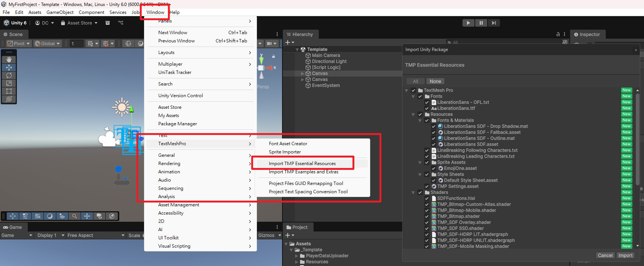
Task: Toggle the Scene gizmo lock icon
Action: [273, 56]
